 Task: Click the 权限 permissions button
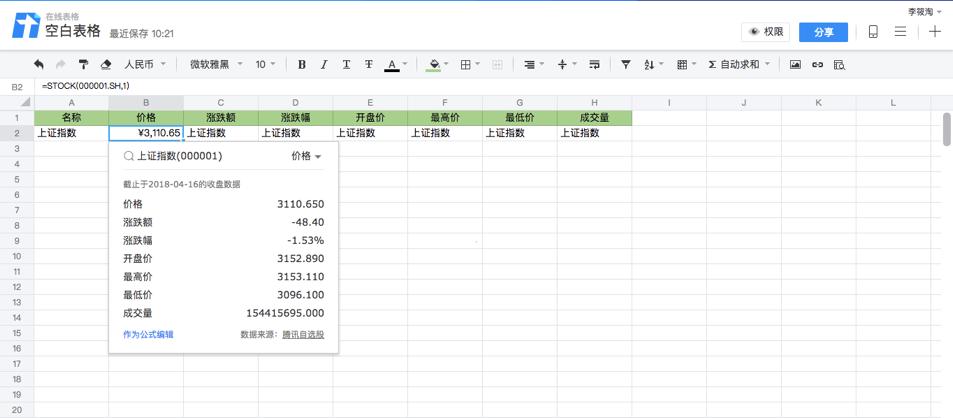click(x=765, y=32)
